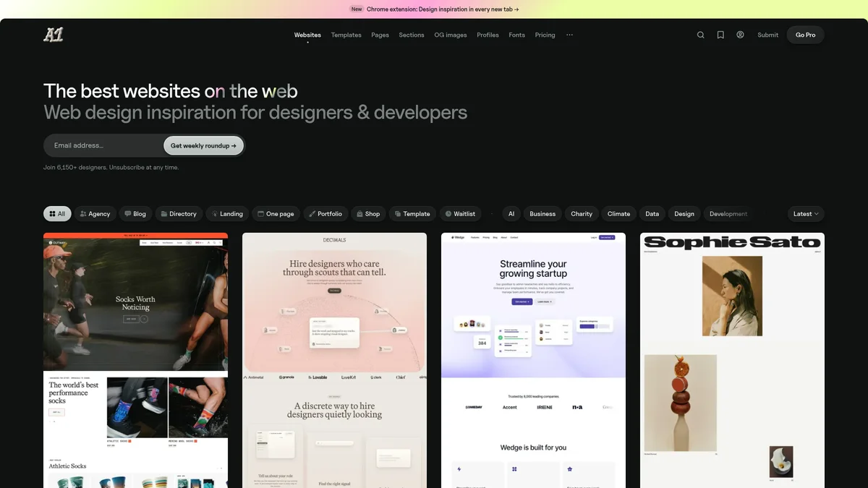Enable the Landing filter chip
Image resolution: width=868 pixels, height=488 pixels.
coord(227,214)
